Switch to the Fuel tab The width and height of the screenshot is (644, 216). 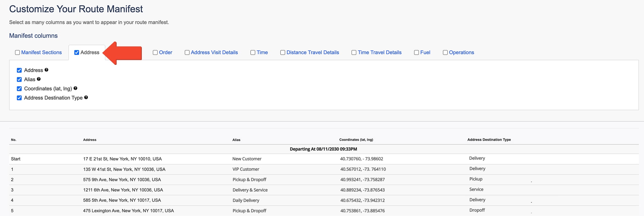[x=425, y=53]
